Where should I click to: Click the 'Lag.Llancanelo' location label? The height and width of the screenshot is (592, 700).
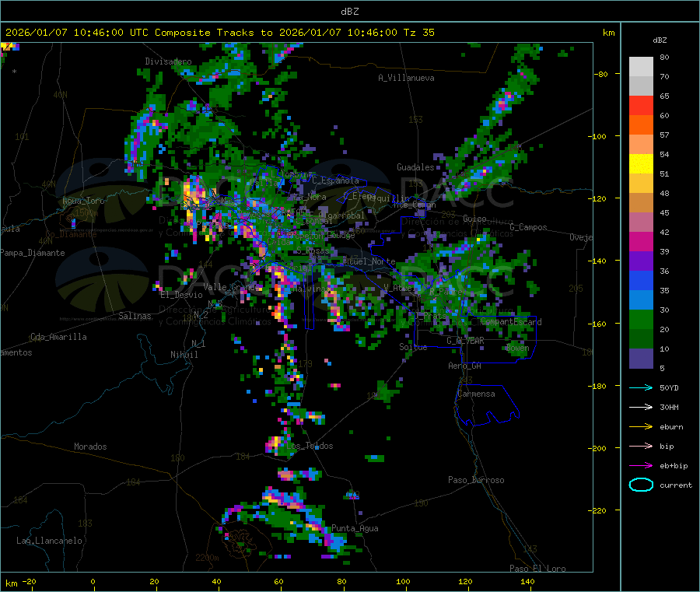[49, 541]
